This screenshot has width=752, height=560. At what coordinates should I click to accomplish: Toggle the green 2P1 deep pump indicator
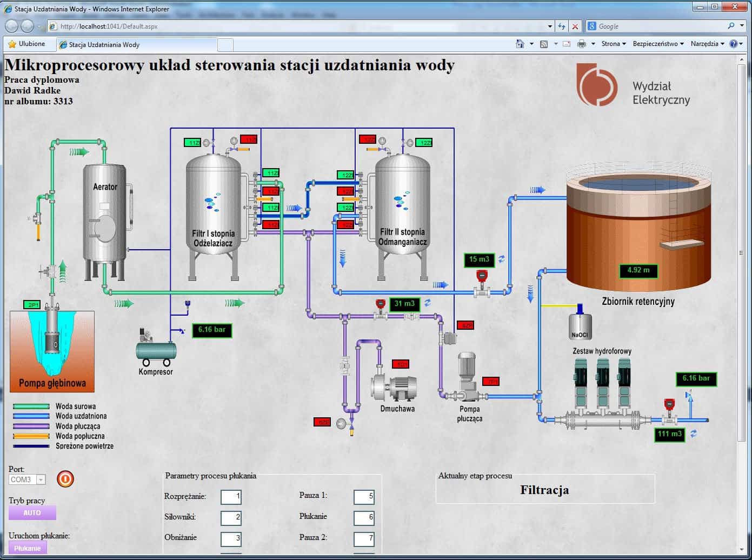32,305
